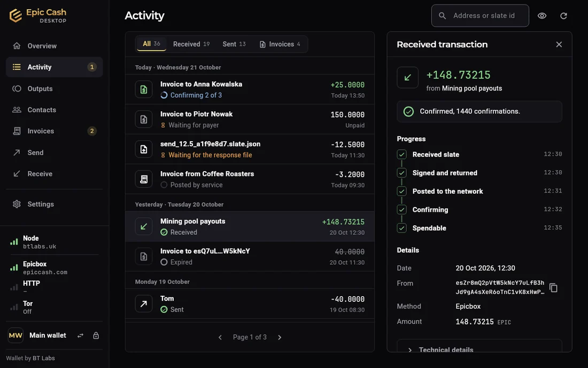Click the Tor Off status entry
Screen dimensions: 588x368
(x=55, y=307)
